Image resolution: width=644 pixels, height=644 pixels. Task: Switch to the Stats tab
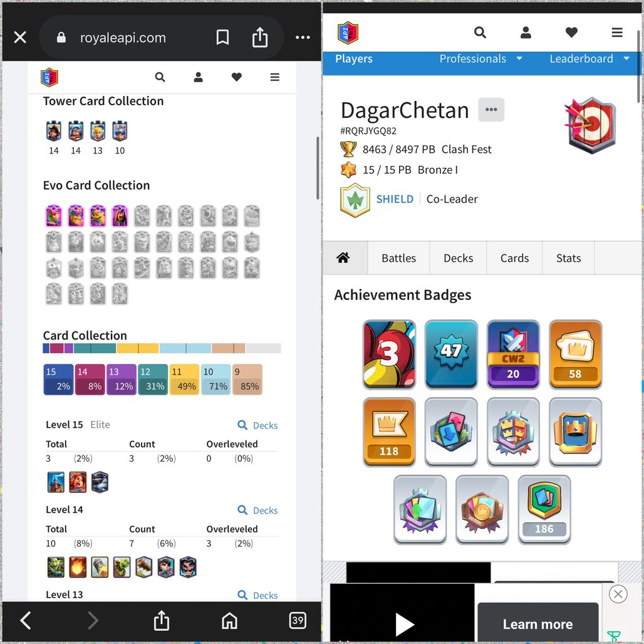click(x=568, y=258)
